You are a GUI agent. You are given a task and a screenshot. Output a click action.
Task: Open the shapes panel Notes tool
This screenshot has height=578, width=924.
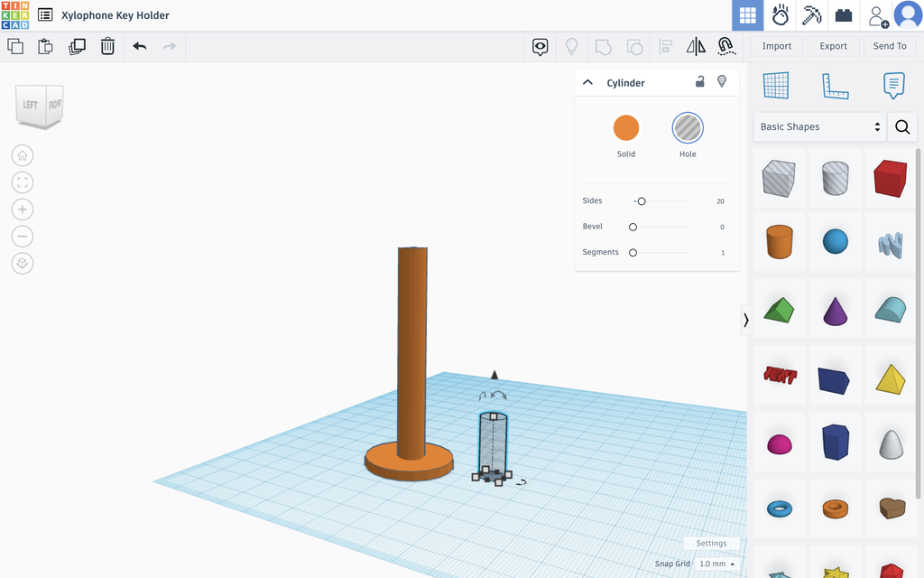coord(894,86)
